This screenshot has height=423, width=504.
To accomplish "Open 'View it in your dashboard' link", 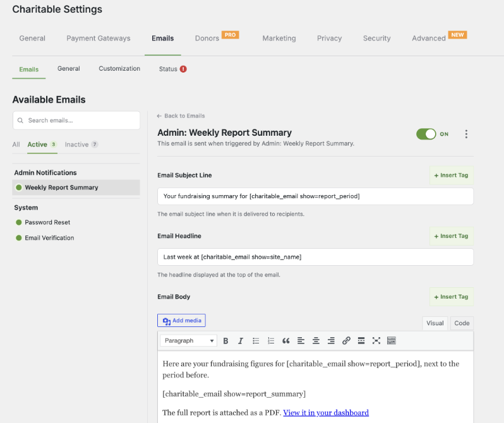I will click(x=326, y=413).
